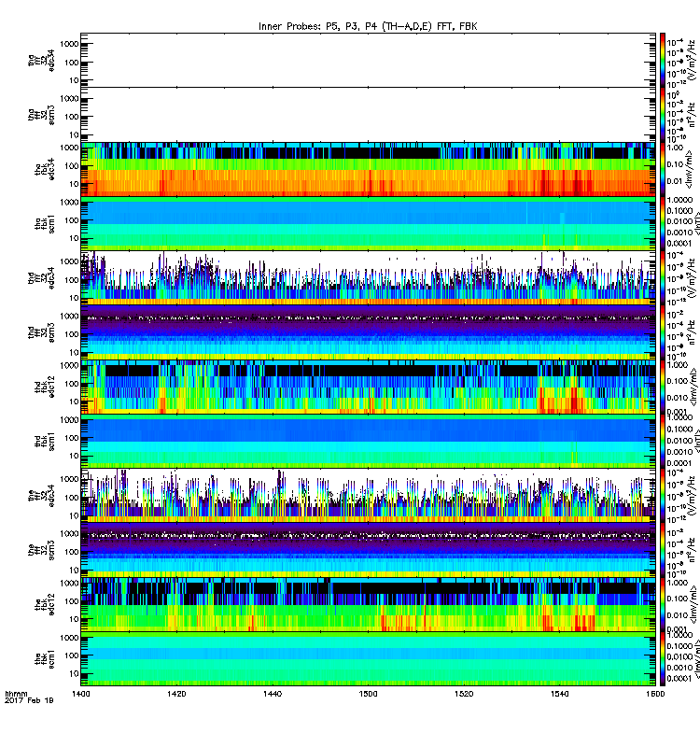
Task: Click the 1600 time tick label
Action: tap(655, 694)
